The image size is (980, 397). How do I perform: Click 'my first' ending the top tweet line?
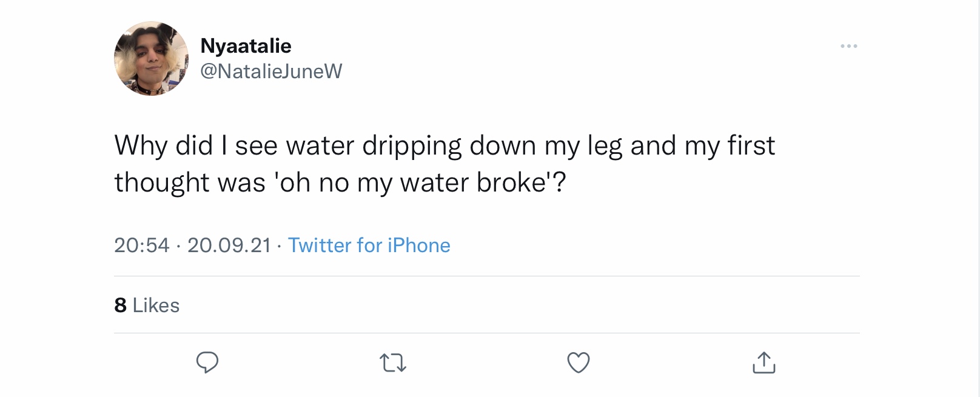[730, 146]
